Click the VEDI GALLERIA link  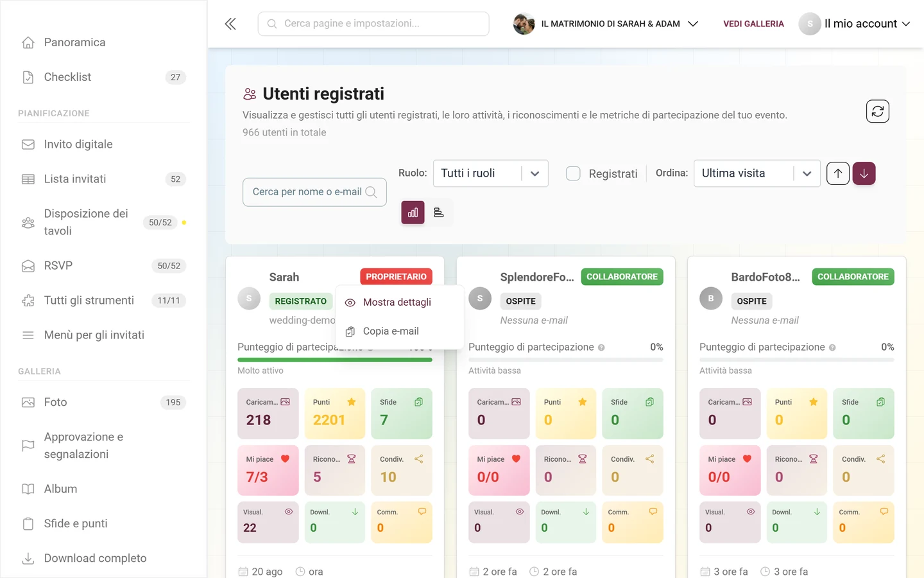click(753, 24)
